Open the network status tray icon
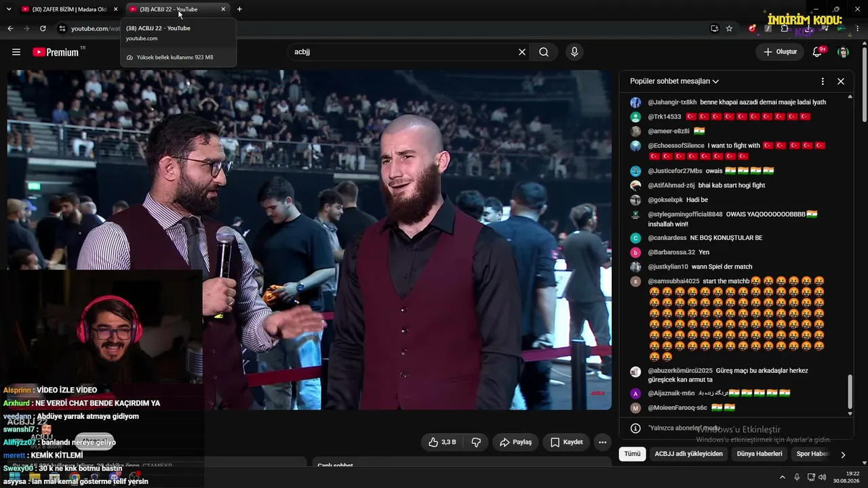This screenshot has height=488, width=868. 812,477
